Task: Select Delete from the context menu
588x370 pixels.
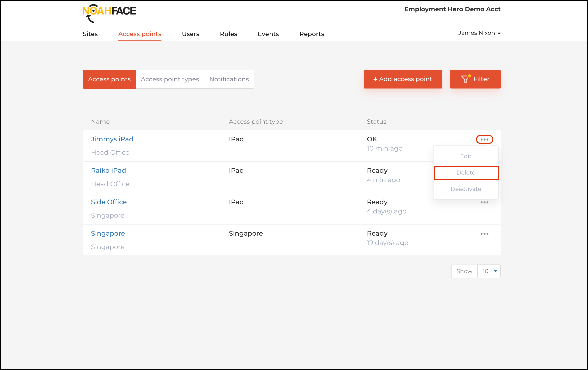Action: click(x=466, y=173)
